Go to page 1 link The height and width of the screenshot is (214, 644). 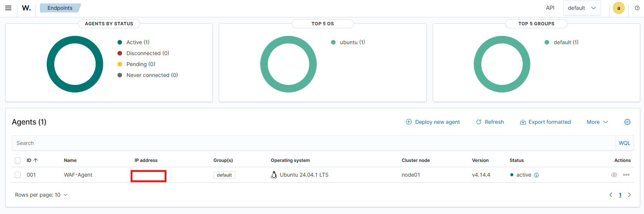[x=620, y=195]
